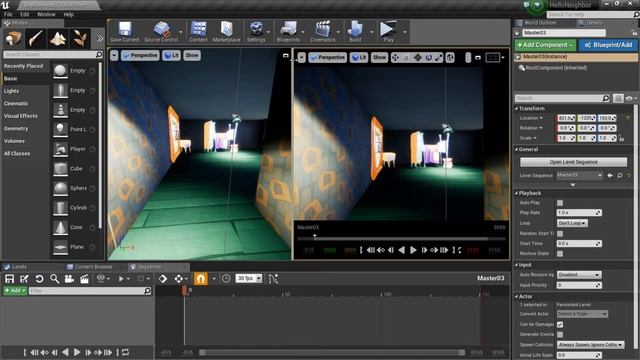This screenshot has height=360, width=640.
Task: Toggle Lit view mode in left viewport
Action: tap(171, 55)
